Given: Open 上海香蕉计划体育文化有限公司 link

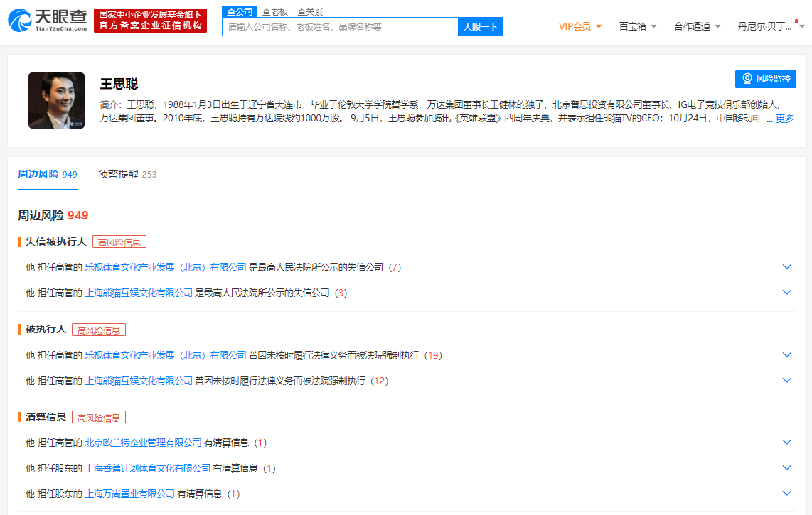Looking at the screenshot, I should 148,468.
